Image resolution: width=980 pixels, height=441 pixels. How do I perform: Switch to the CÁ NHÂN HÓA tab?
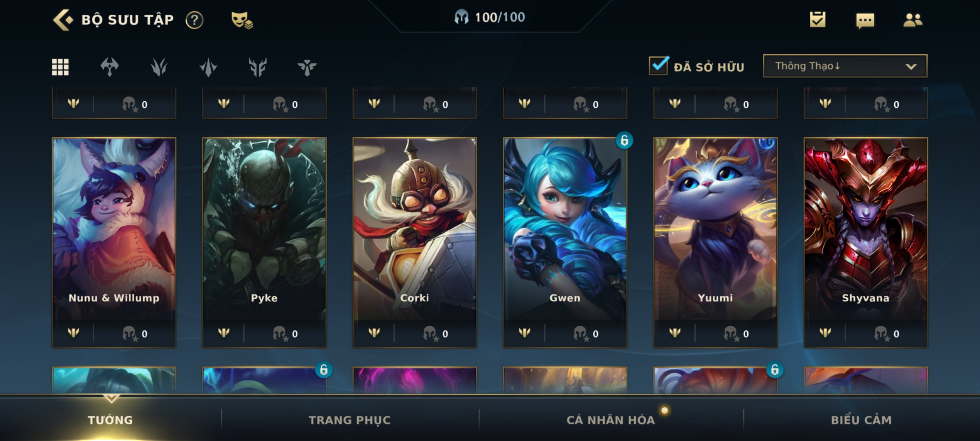click(x=610, y=420)
